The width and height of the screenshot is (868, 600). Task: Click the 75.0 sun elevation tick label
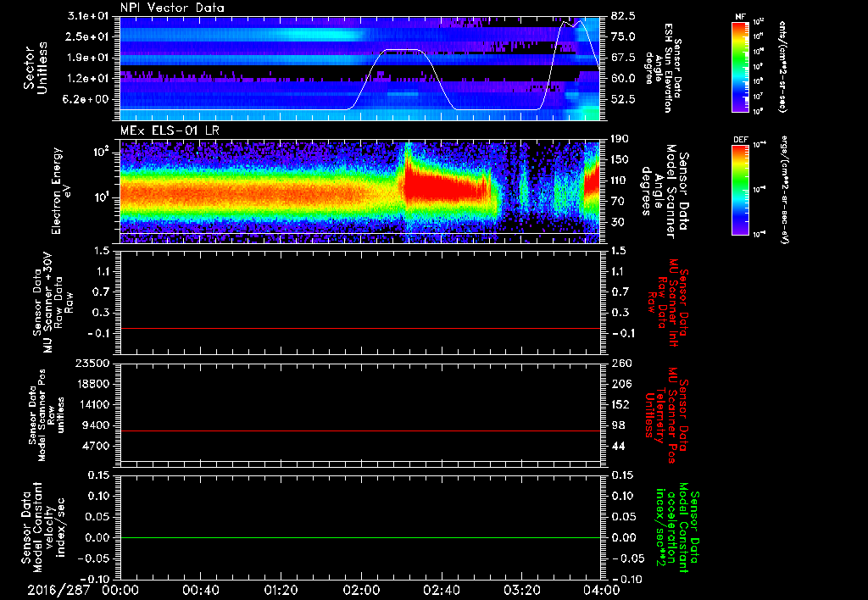point(623,36)
